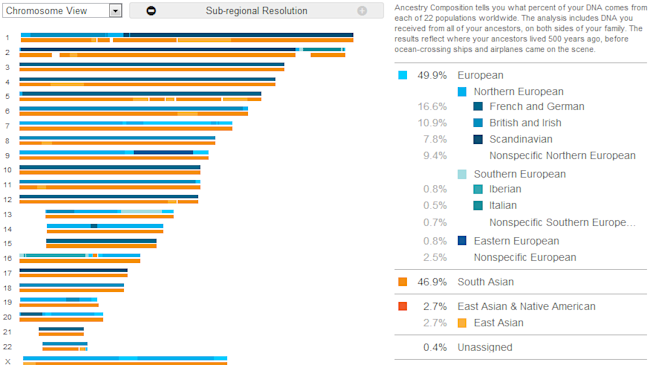Click the Iberian teal swatch icon
The height and width of the screenshot is (365, 650).
tap(478, 189)
